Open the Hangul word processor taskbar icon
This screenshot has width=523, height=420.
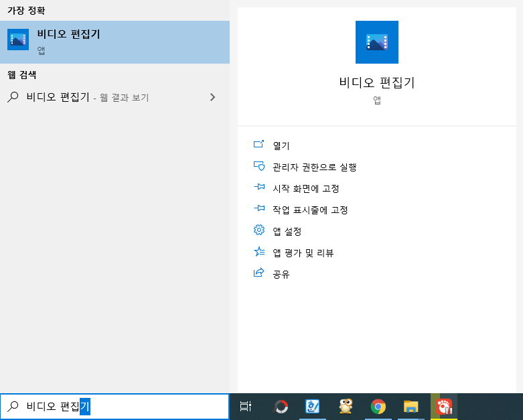(313, 407)
